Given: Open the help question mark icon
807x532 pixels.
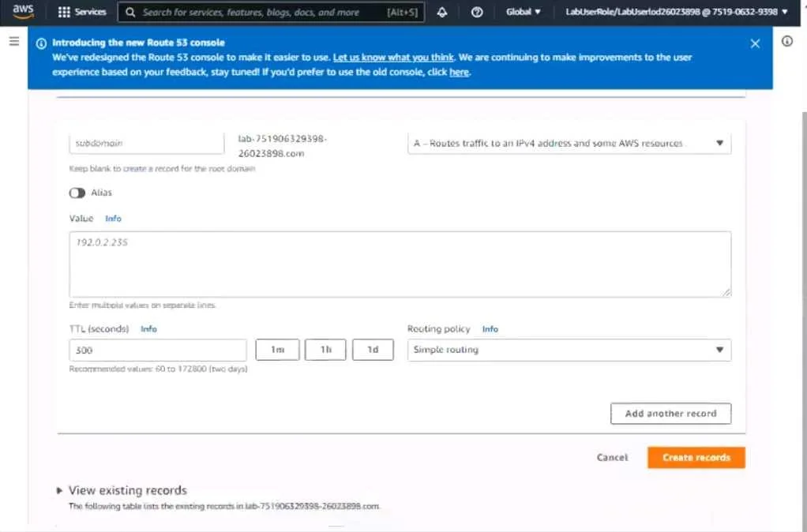Looking at the screenshot, I should [477, 12].
